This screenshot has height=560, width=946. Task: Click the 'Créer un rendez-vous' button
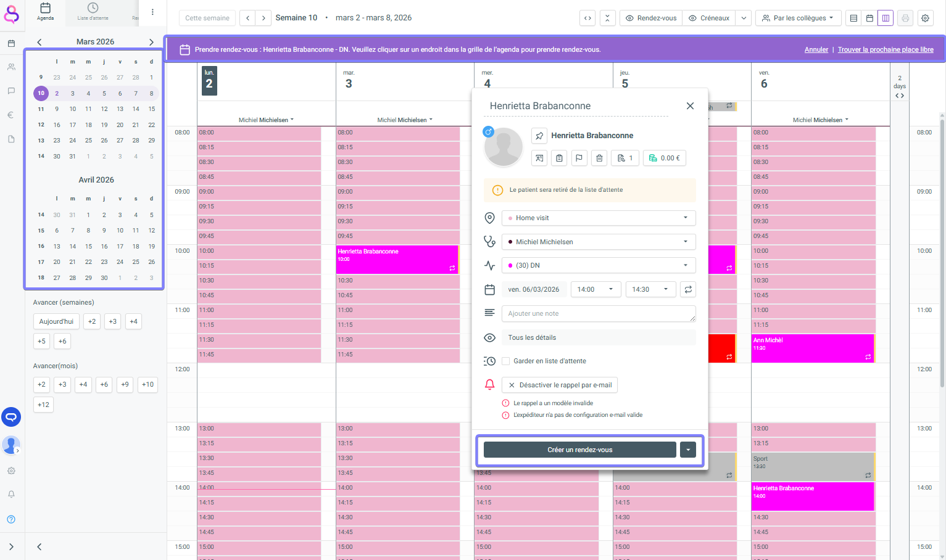[x=579, y=450]
